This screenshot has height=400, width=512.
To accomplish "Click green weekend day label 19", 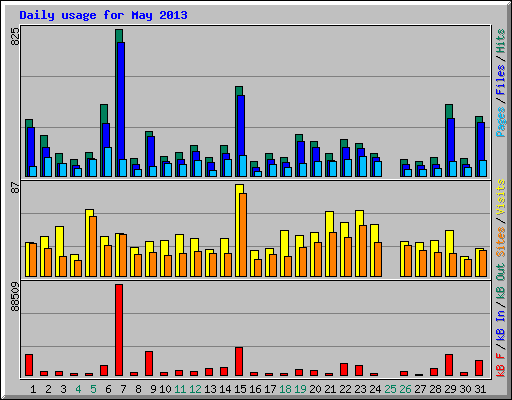I will click(300, 389).
